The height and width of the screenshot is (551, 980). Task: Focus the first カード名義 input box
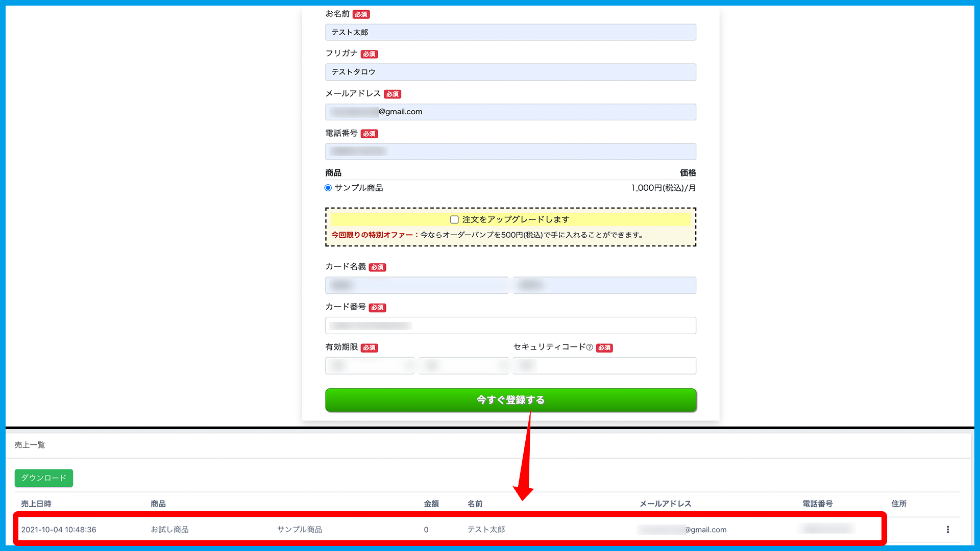click(x=416, y=285)
